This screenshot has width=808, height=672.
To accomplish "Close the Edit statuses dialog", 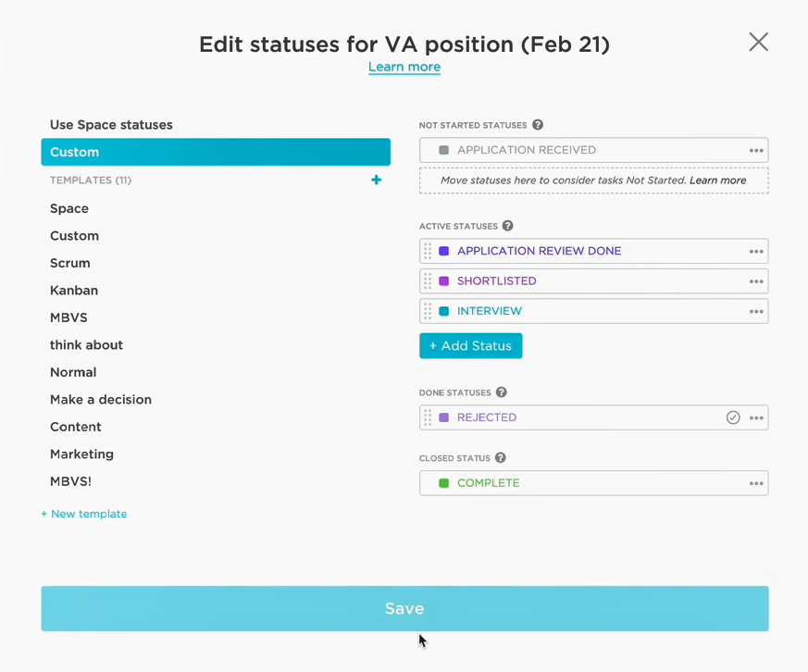I will click(x=759, y=43).
